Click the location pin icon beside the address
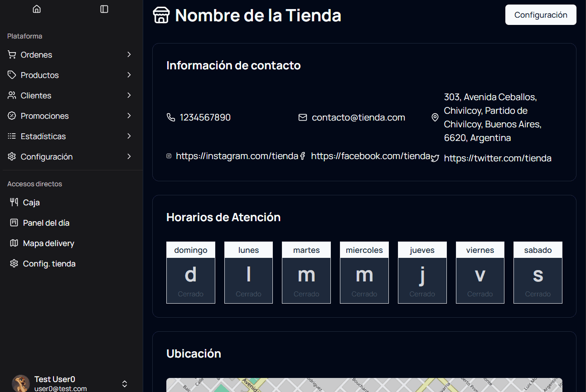The width and height of the screenshot is (586, 392). coord(435,117)
